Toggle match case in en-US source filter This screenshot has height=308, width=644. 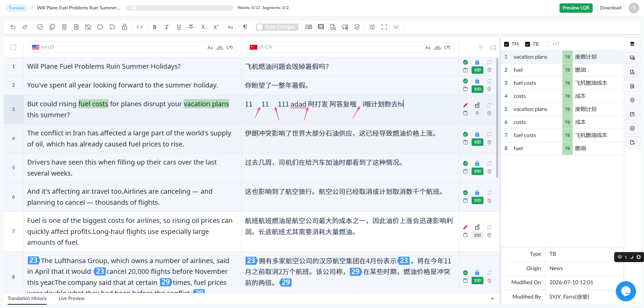click(210, 48)
